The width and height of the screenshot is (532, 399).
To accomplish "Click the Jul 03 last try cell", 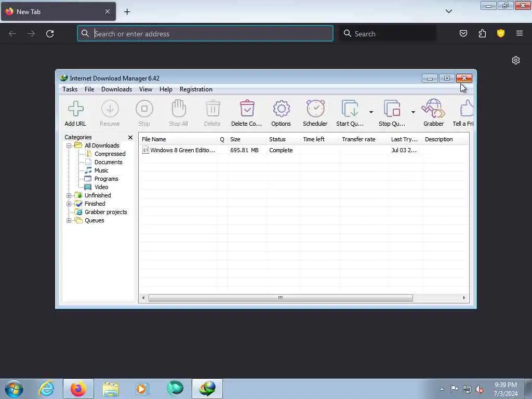I will (404, 150).
